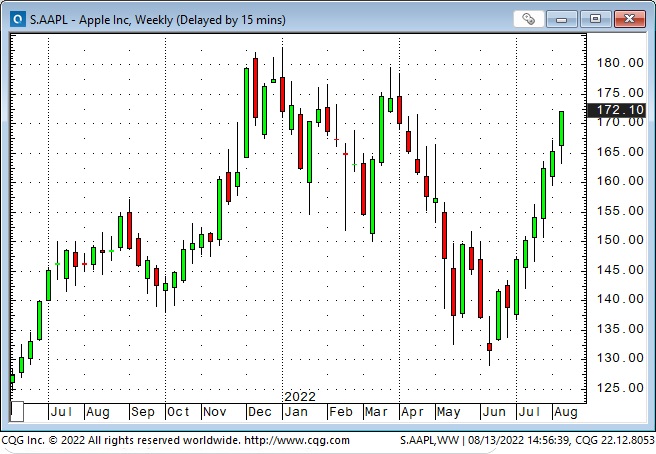The height and width of the screenshot is (454, 656).
Task: Click the 125.00 price axis label
Action: tap(620, 387)
